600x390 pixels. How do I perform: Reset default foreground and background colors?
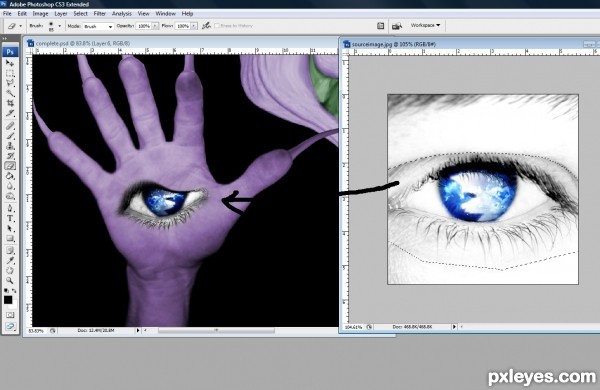(6, 291)
